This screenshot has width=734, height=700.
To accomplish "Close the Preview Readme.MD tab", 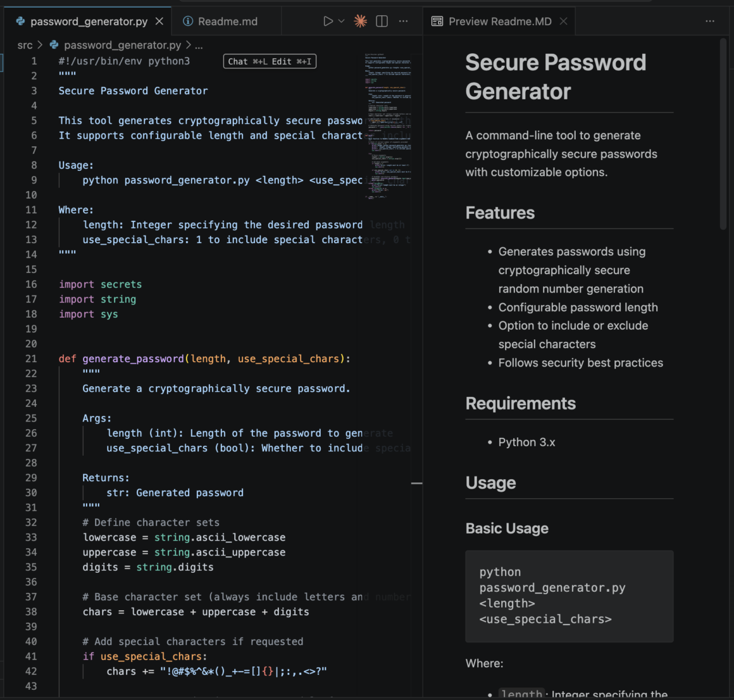I will point(564,22).
